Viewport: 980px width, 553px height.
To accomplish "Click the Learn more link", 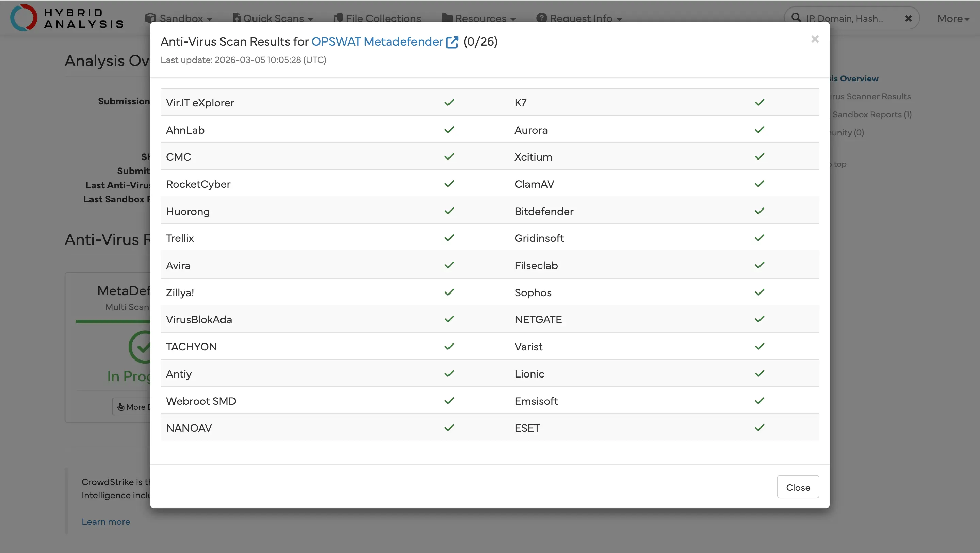I will click(x=106, y=522).
